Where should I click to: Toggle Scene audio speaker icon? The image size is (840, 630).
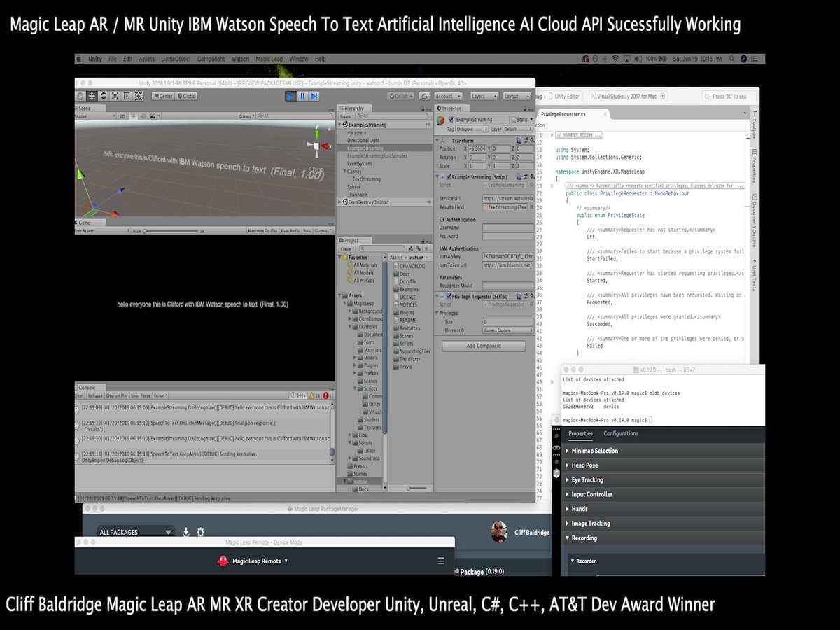143,115
